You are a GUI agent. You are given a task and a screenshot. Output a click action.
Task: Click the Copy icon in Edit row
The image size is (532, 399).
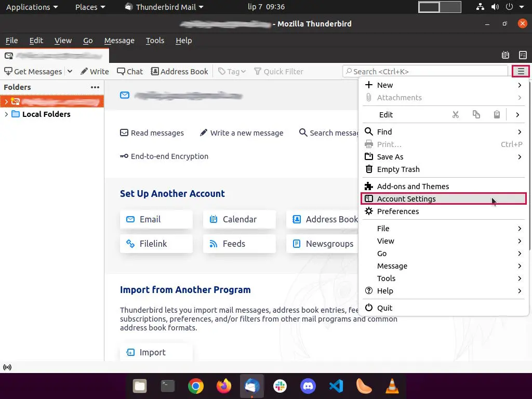pyautogui.click(x=476, y=115)
